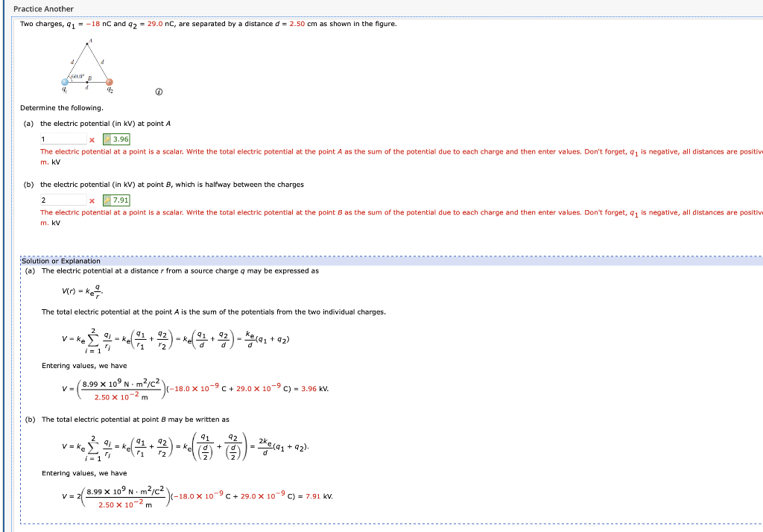
Task: Click red X mark for part (a)
Action: tap(92, 140)
